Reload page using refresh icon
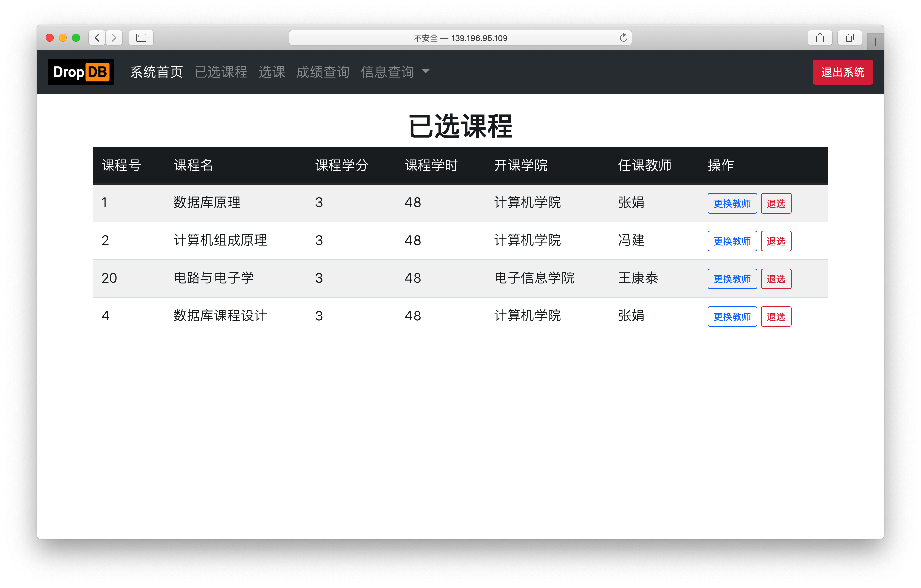921x588 pixels. (624, 37)
